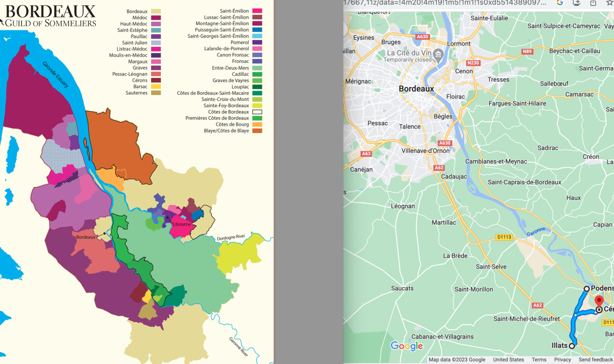Click Send feedback in map footer
Viewport: 614px width, 364px height.
tap(596, 360)
